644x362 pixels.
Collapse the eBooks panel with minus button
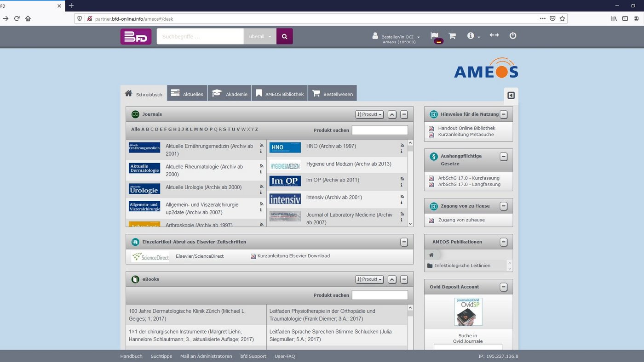pyautogui.click(x=404, y=279)
